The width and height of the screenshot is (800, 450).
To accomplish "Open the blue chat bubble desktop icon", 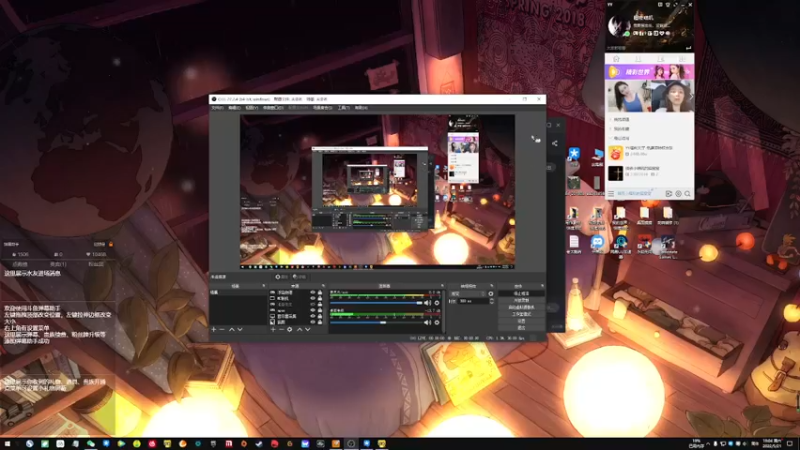I will click(597, 243).
